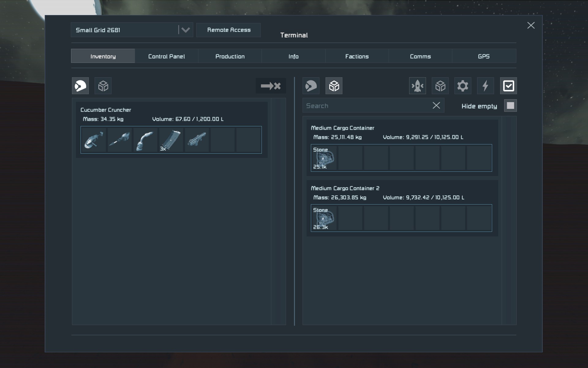Image resolution: width=588 pixels, height=368 pixels.
Task: Select the grinder tool in Cucumber Cruncher inventory
Action: coord(94,140)
